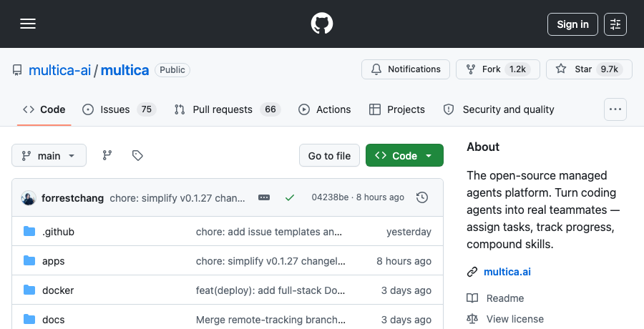View tags icon

coord(137,155)
